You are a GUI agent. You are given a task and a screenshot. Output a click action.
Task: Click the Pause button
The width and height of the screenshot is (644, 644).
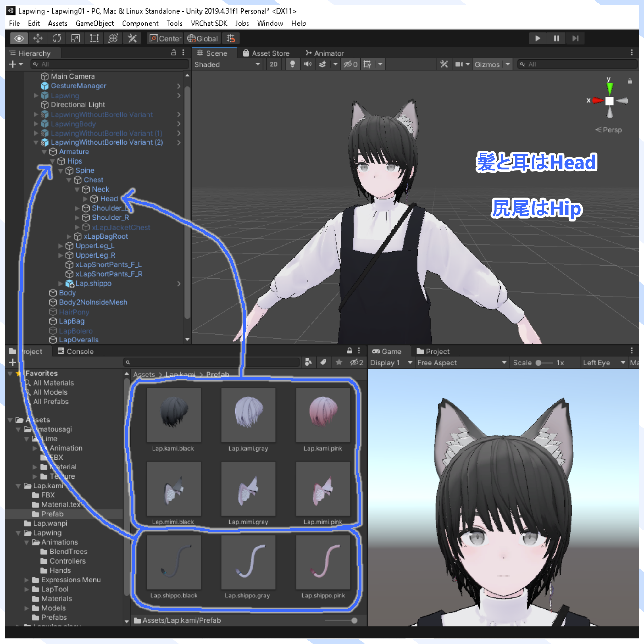[556, 38]
